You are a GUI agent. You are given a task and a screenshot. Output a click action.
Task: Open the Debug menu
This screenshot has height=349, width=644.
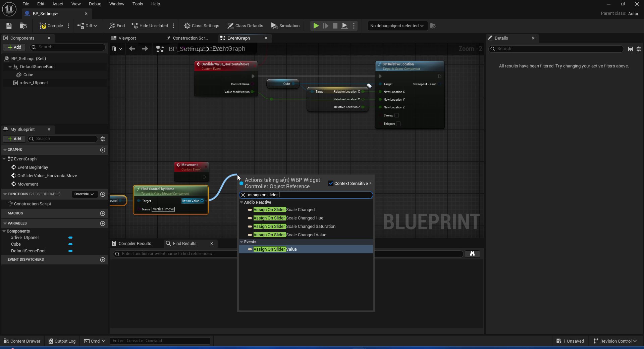95,4
